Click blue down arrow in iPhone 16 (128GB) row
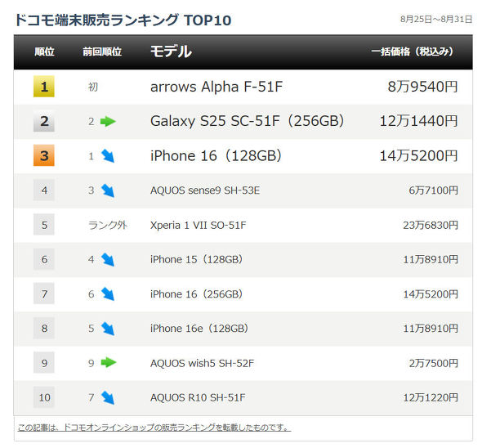 108,156
